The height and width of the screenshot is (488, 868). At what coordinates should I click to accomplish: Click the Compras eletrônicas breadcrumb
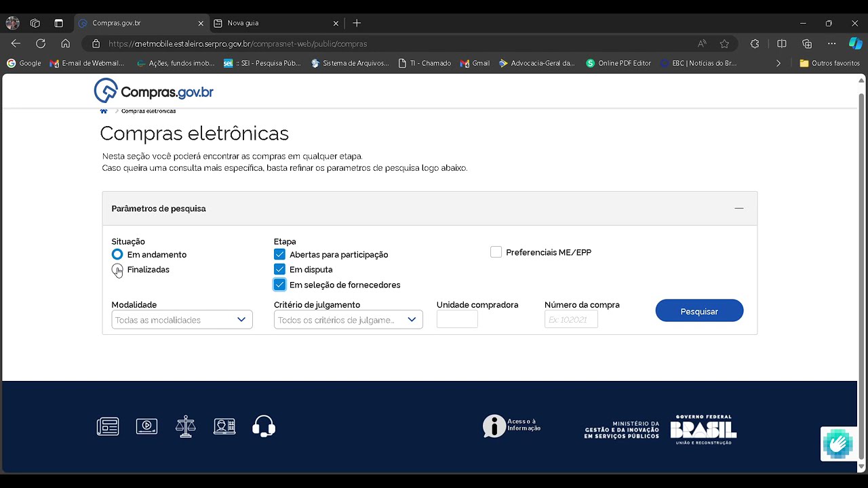pyautogui.click(x=149, y=111)
